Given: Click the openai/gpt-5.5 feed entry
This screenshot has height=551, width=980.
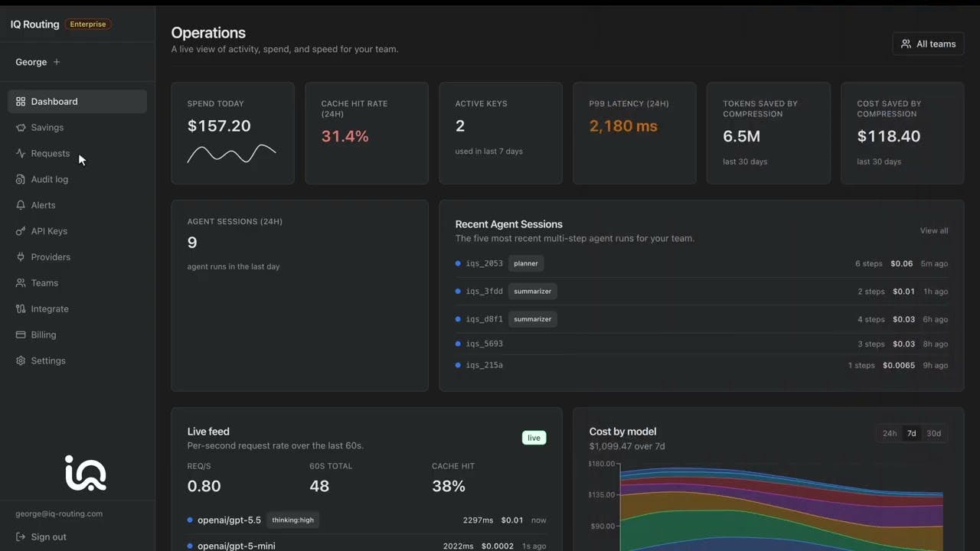Looking at the screenshot, I should 367,520.
